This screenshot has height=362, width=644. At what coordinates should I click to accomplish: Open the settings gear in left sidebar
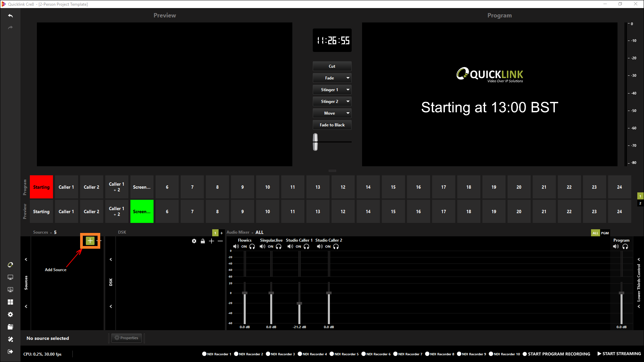10,314
